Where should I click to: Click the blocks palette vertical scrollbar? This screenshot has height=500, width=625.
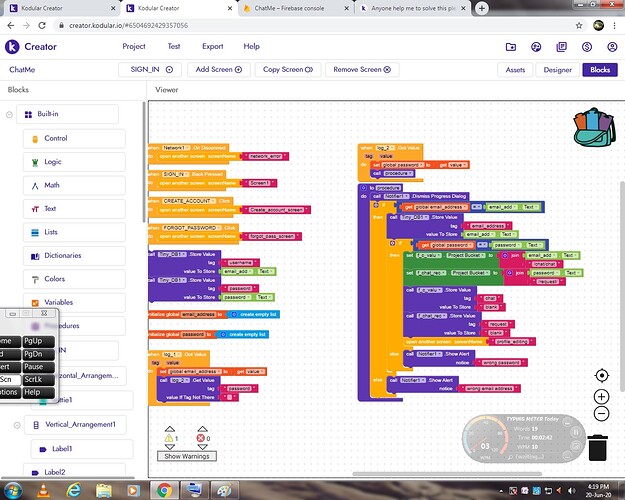tap(144, 162)
